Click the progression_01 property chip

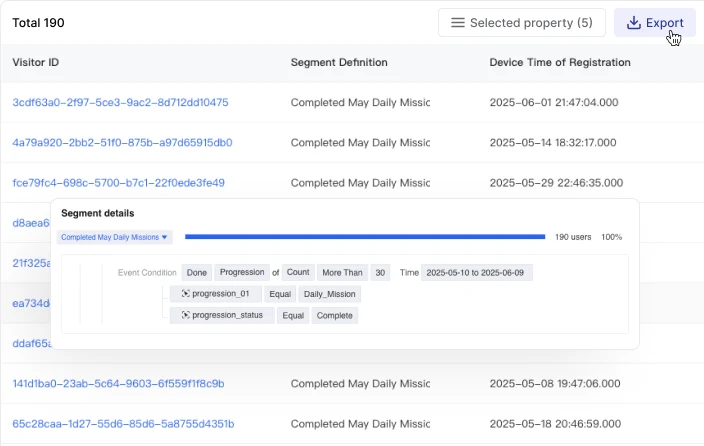pyautogui.click(x=216, y=294)
